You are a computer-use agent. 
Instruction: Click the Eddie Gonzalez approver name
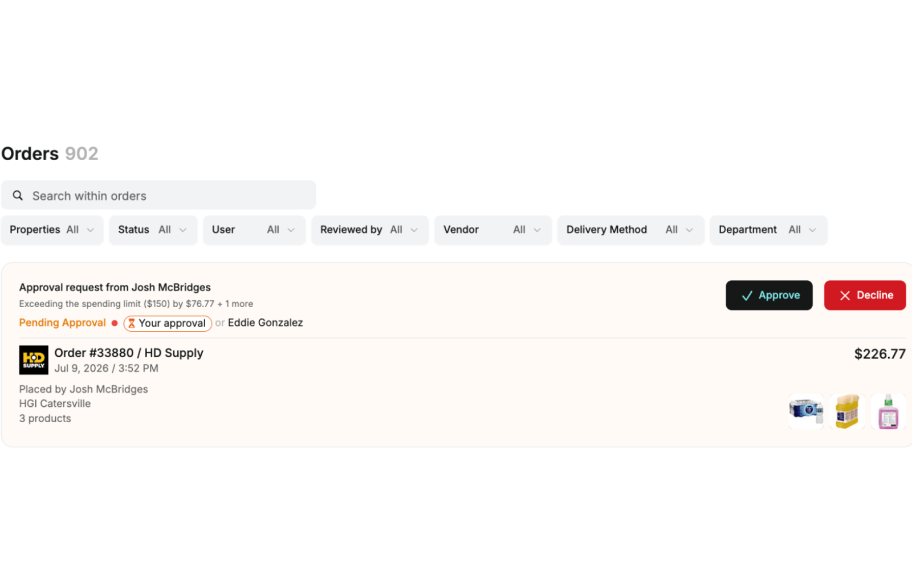coord(265,322)
